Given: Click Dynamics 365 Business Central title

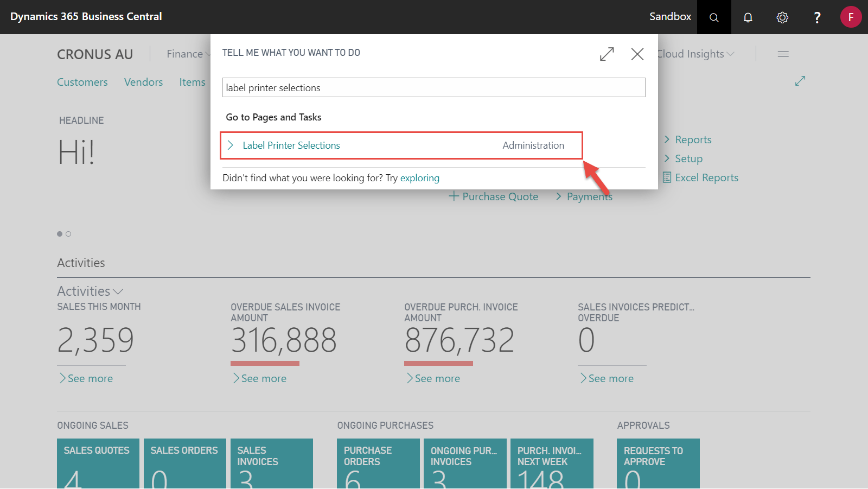Looking at the screenshot, I should click(x=86, y=17).
